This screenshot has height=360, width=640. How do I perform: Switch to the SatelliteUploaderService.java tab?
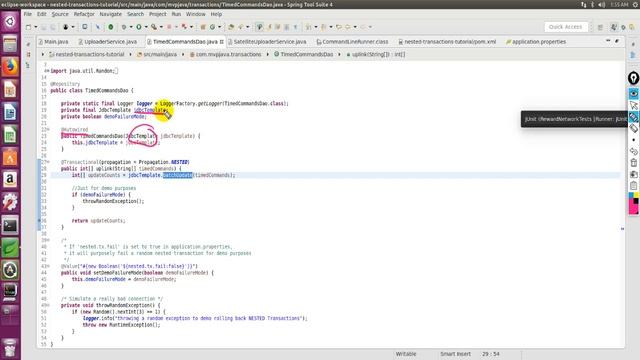(267, 42)
